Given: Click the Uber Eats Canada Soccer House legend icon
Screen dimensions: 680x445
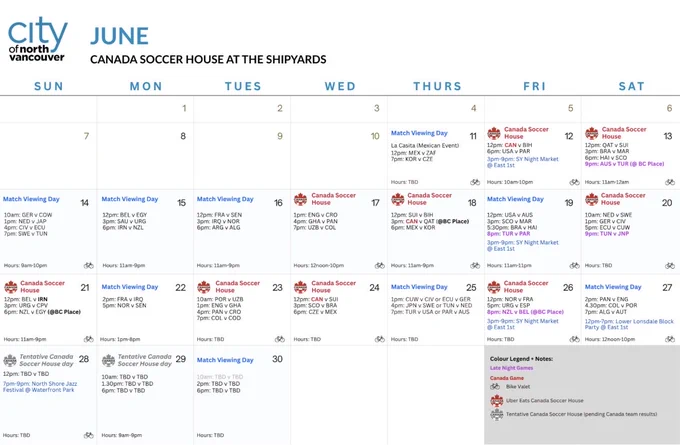Looking at the screenshot, I should [497, 400].
